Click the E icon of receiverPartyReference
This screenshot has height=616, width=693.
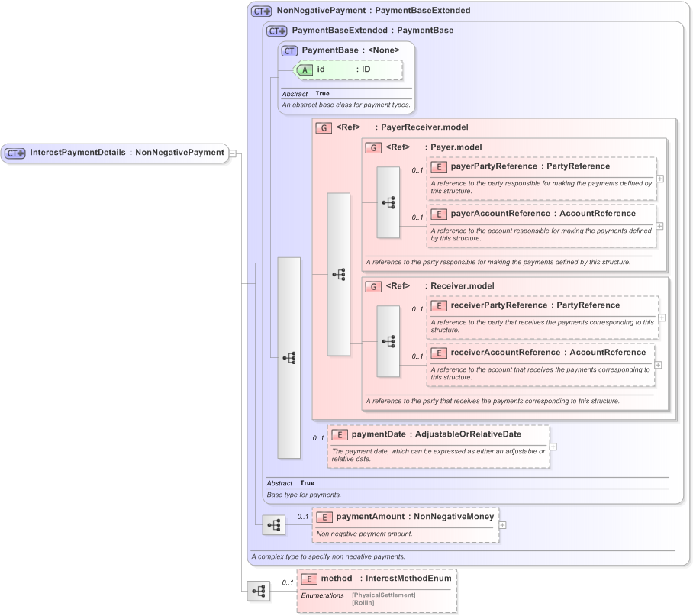coord(438,306)
